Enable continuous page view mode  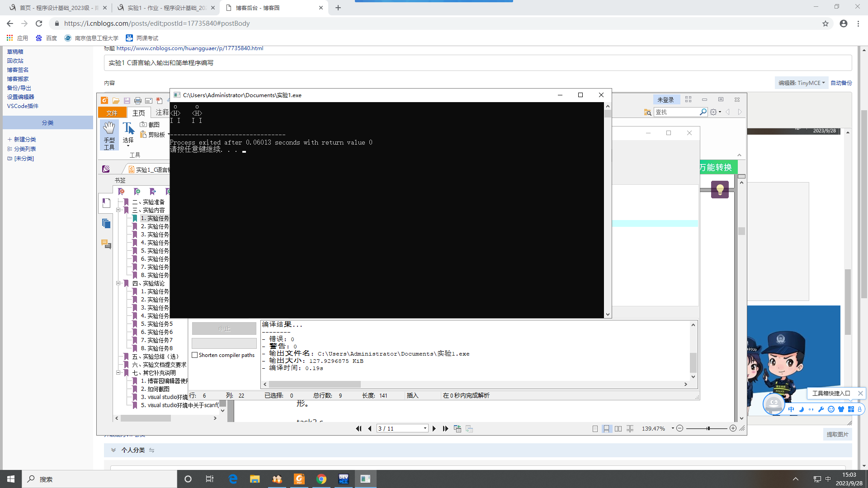click(x=606, y=428)
